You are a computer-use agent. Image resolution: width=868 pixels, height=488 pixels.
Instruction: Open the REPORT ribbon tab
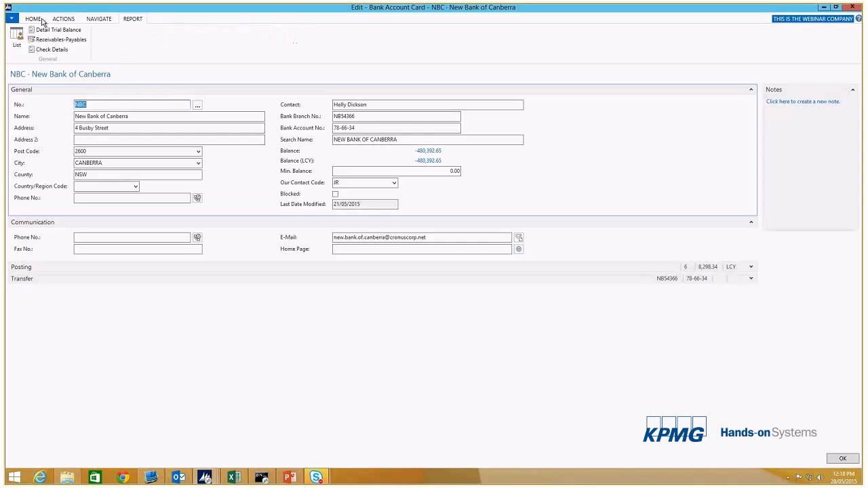pos(133,19)
